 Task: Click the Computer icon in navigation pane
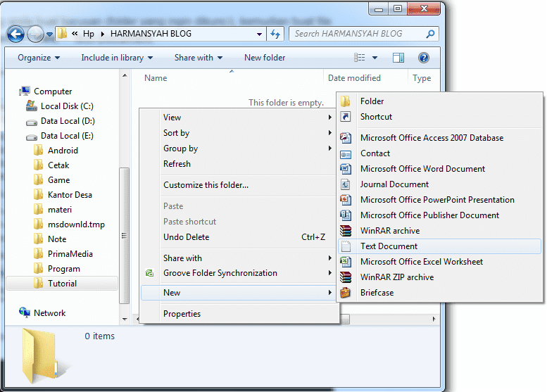[x=25, y=91]
